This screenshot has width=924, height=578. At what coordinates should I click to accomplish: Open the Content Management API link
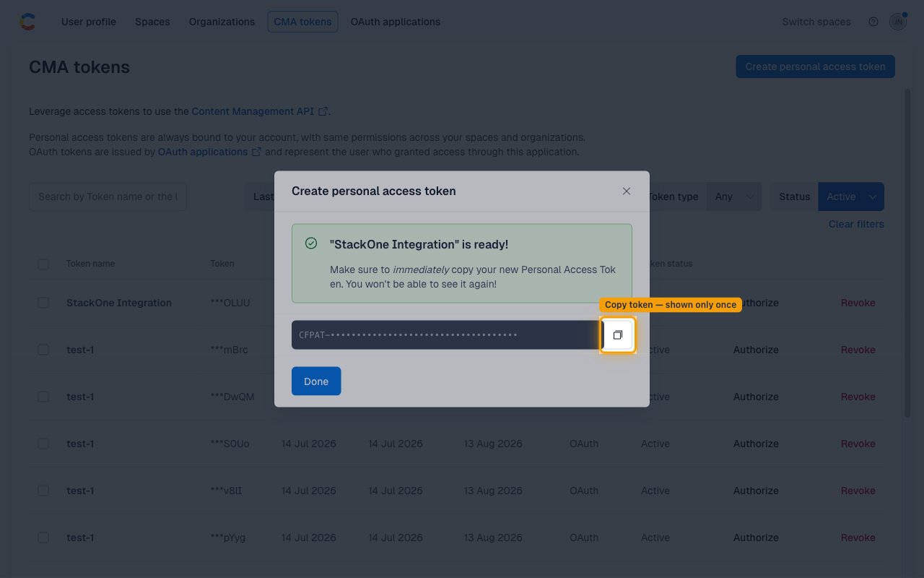253,111
